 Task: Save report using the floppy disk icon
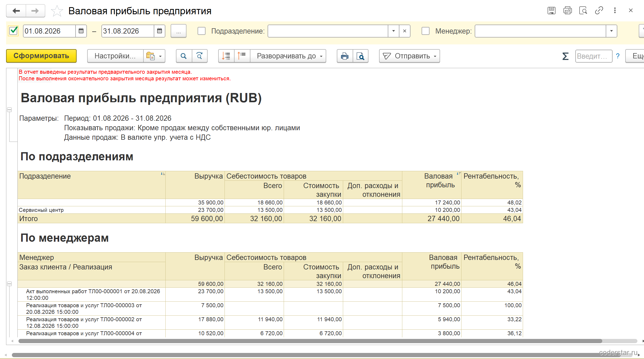(x=551, y=11)
